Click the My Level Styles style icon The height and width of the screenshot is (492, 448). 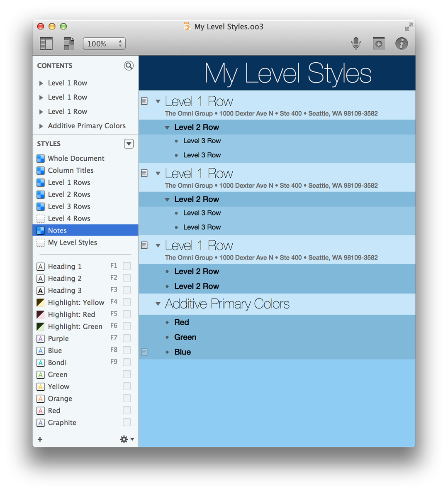[x=40, y=242]
